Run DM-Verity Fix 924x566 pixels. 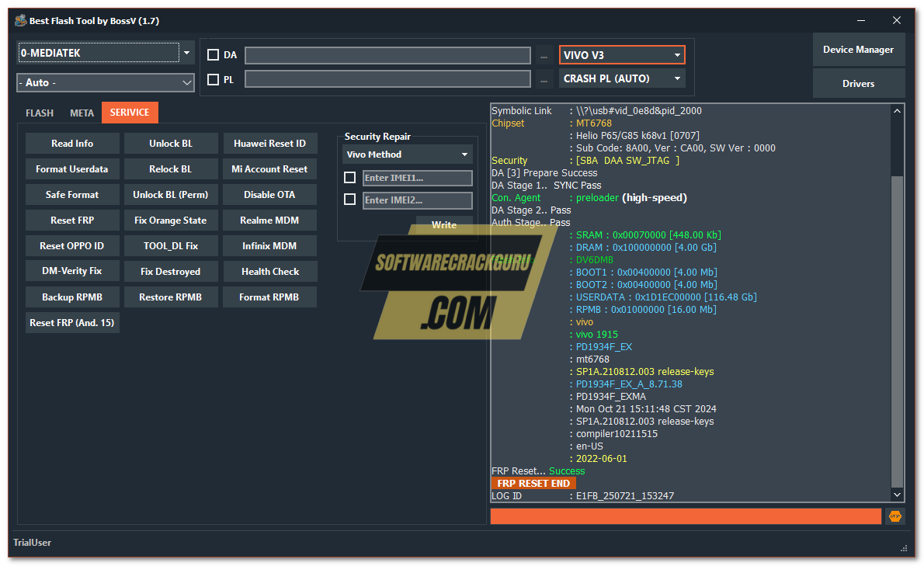(72, 271)
